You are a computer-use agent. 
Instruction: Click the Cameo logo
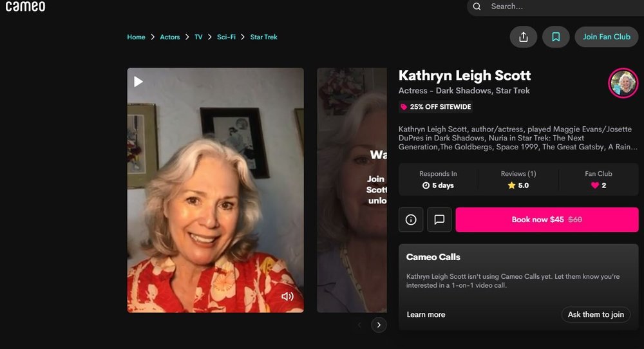pos(26,6)
